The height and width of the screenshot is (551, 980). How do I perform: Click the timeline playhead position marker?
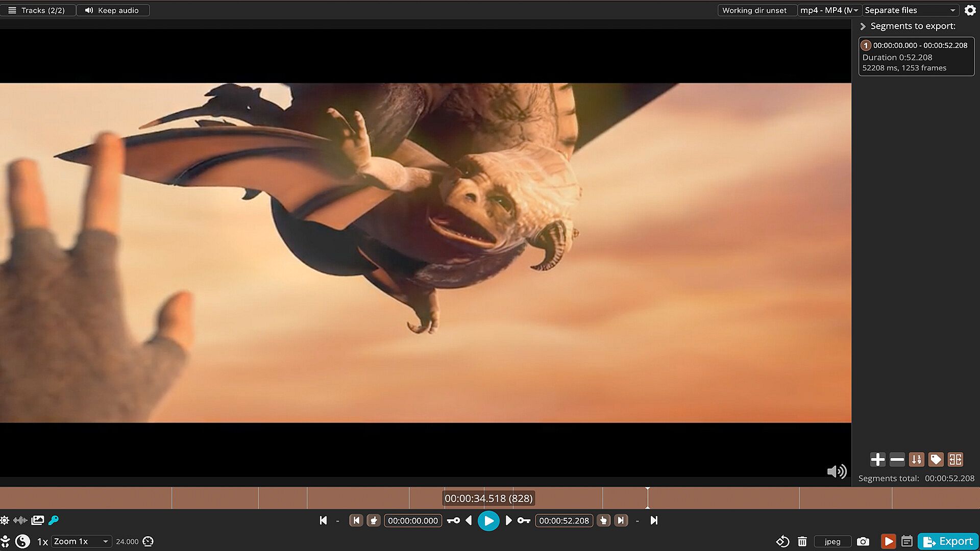(647, 498)
